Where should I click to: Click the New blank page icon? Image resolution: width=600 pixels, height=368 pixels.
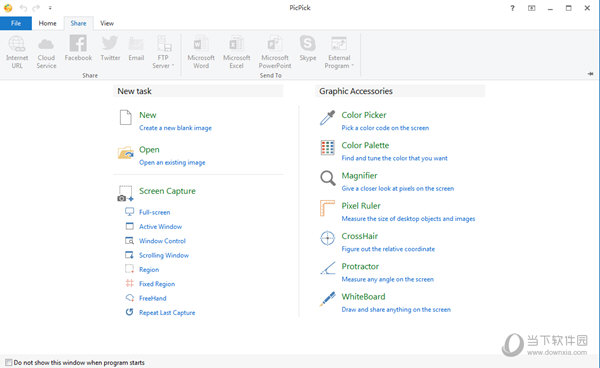126,117
